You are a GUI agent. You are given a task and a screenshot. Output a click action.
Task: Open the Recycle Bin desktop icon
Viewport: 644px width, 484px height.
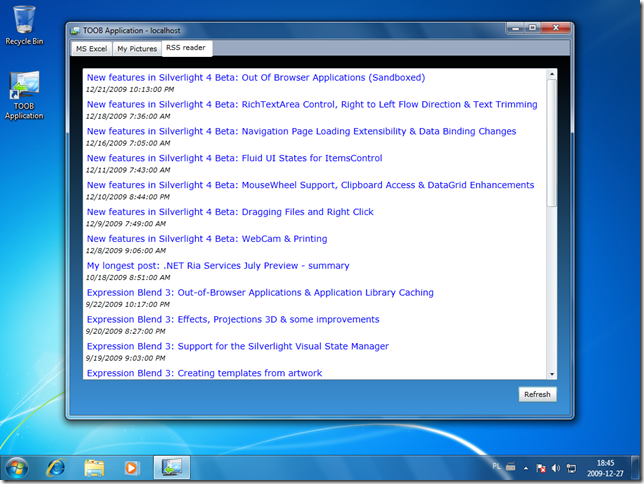tap(24, 25)
